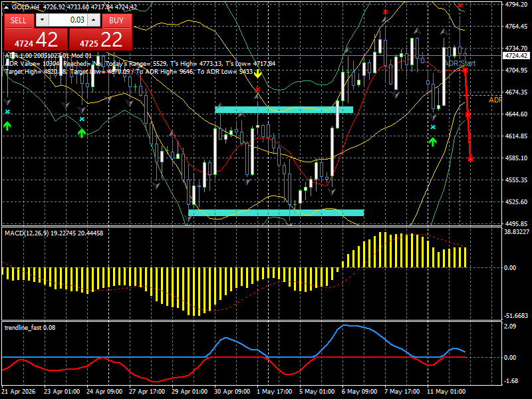Increase lot volume with the up arrow
The image size is (532, 399).
click(x=94, y=20)
